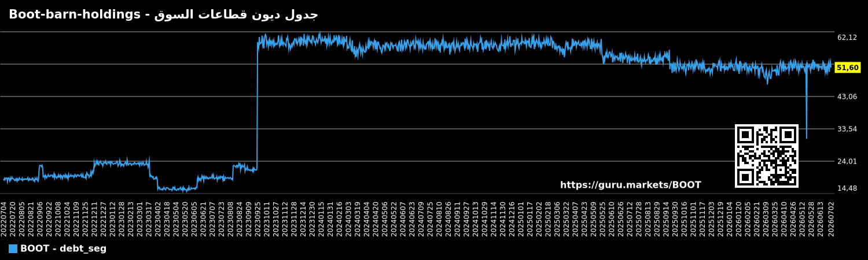Select the 20241114 date label
The height and width of the screenshot is (260, 868).
(x=494, y=218)
